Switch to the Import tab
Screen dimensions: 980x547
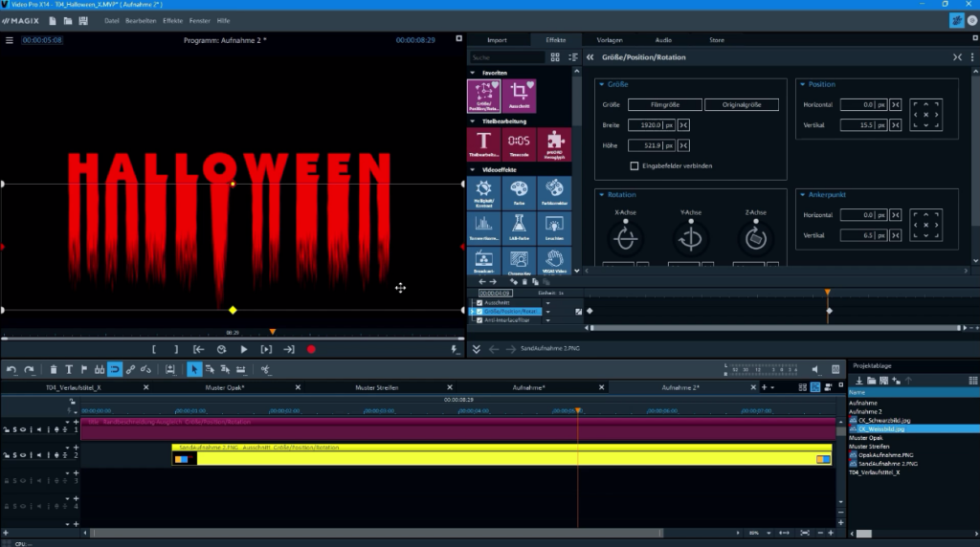click(x=497, y=40)
